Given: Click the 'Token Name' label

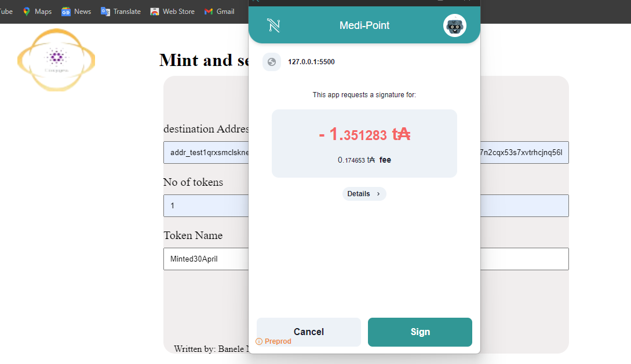Looking at the screenshot, I should (193, 236).
